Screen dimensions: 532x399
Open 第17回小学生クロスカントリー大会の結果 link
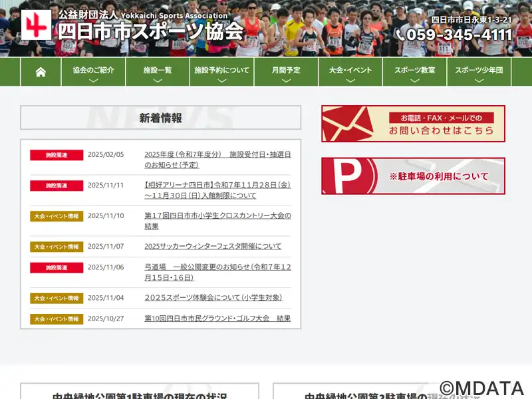(217, 221)
